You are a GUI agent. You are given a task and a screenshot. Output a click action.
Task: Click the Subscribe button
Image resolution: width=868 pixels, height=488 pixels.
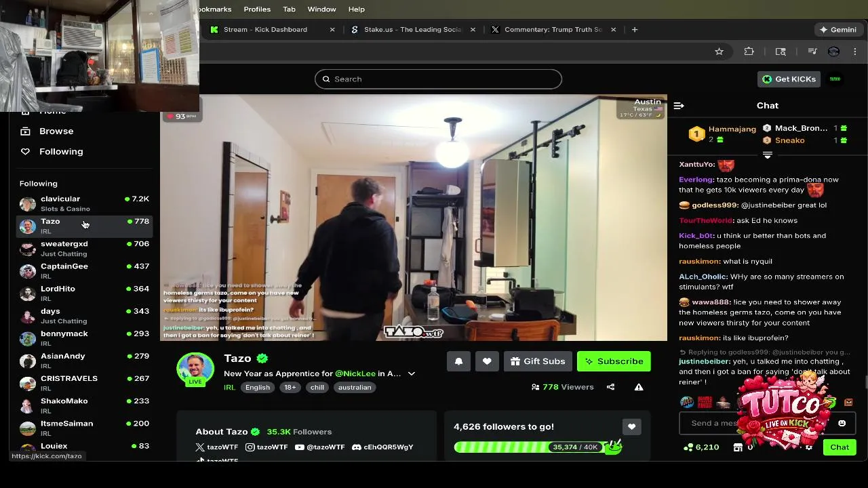pyautogui.click(x=614, y=361)
